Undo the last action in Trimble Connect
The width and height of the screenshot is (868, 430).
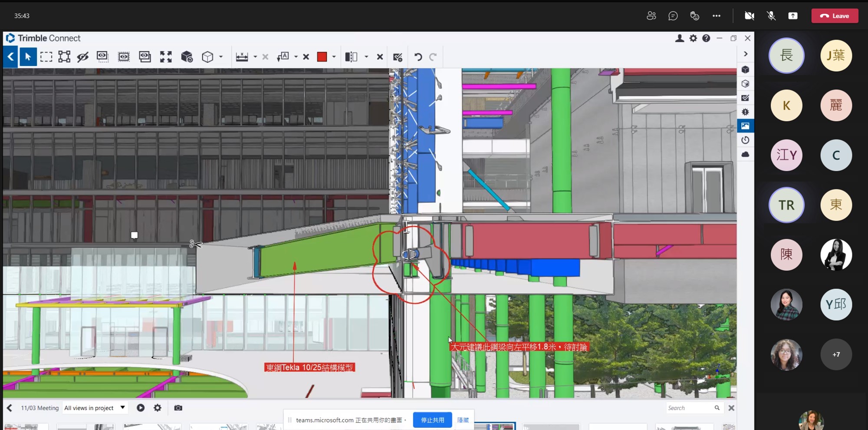point(418,57)
